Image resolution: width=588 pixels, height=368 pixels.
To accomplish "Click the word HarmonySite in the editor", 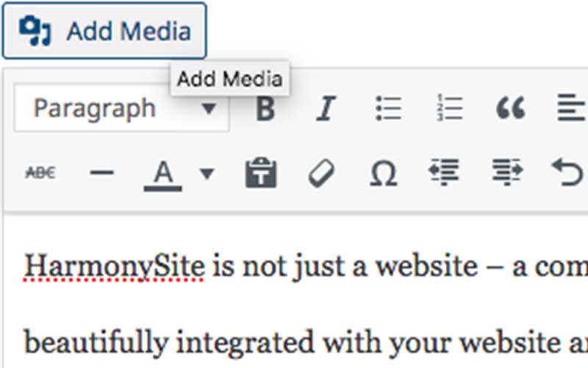I will [x=115, y=267].
